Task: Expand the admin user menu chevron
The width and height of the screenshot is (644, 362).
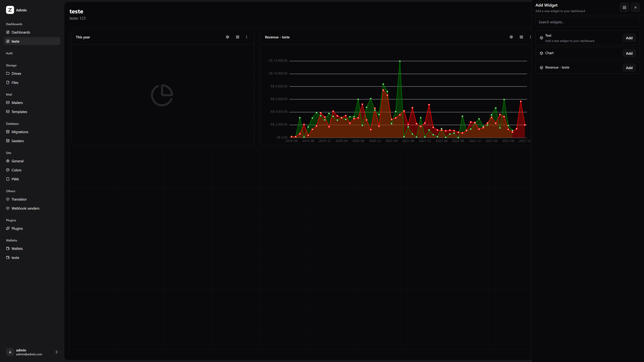Action: point(57,352)
